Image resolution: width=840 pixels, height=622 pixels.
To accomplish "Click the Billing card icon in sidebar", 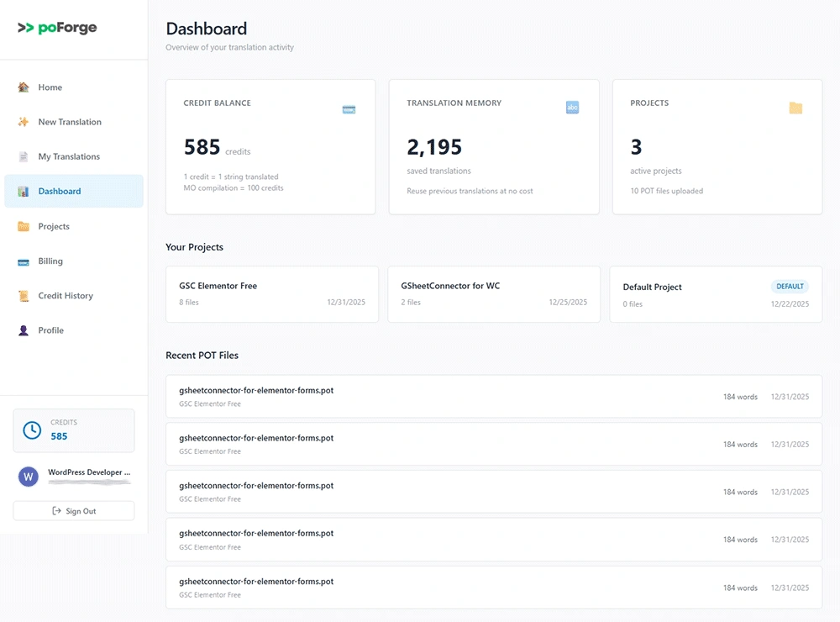I will 24,261.
